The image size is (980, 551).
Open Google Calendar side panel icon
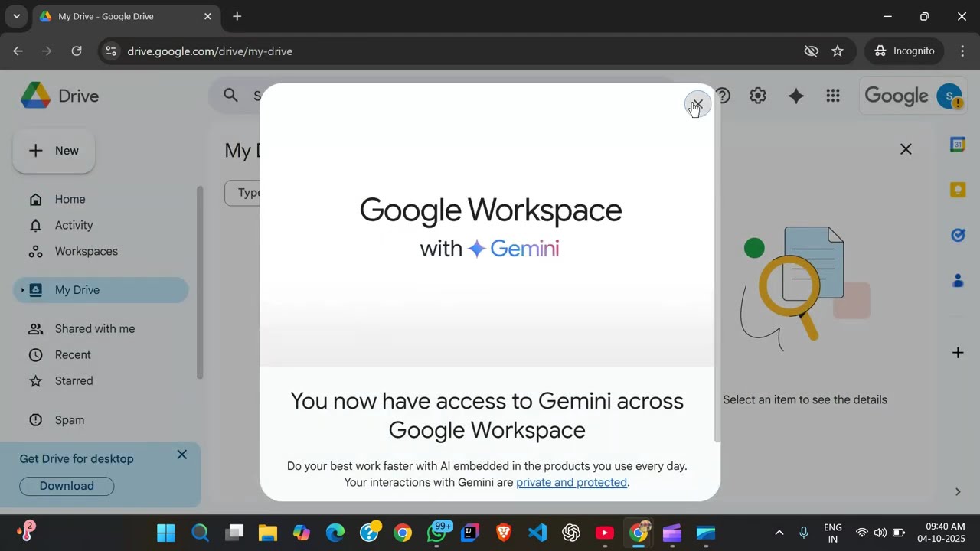958,145
